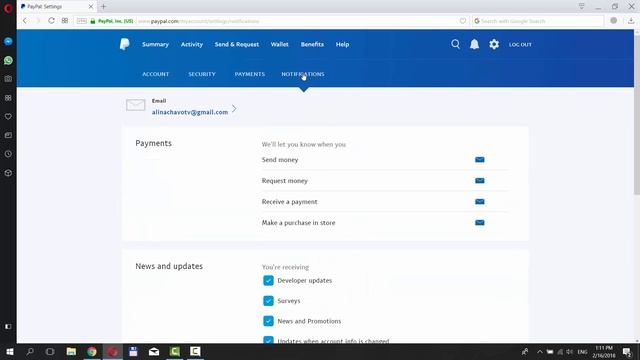
Task: Uncheck Surveys checkbox
Action: point(268,301)
